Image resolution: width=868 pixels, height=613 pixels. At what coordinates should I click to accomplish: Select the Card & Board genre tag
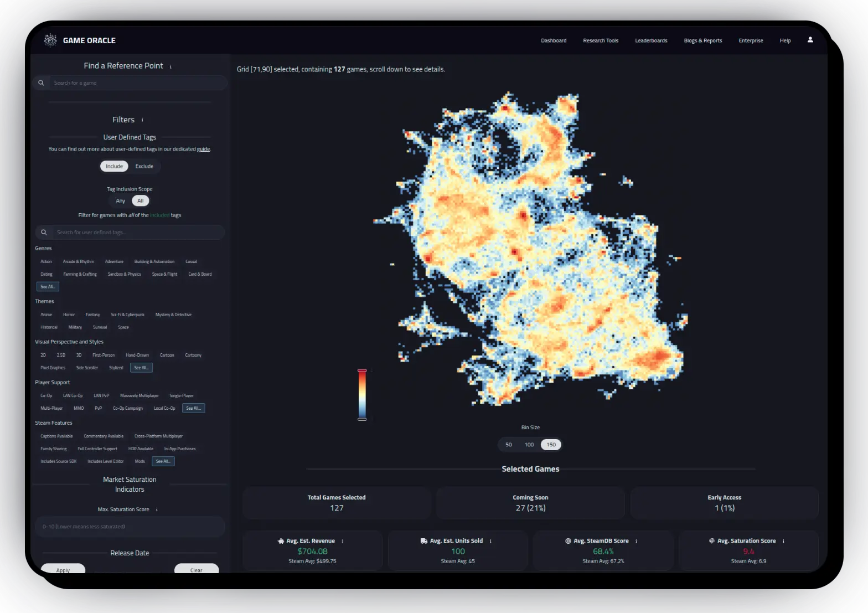200,274
